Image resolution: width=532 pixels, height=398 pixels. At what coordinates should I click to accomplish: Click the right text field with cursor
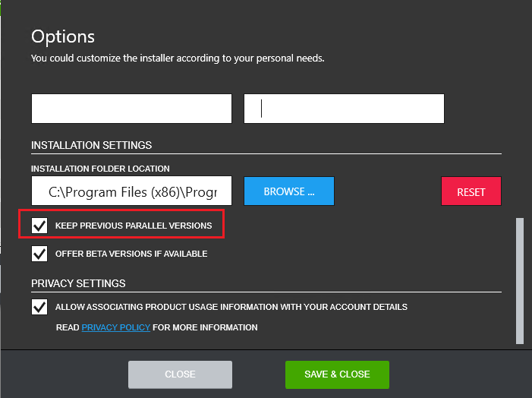(344, 109)
